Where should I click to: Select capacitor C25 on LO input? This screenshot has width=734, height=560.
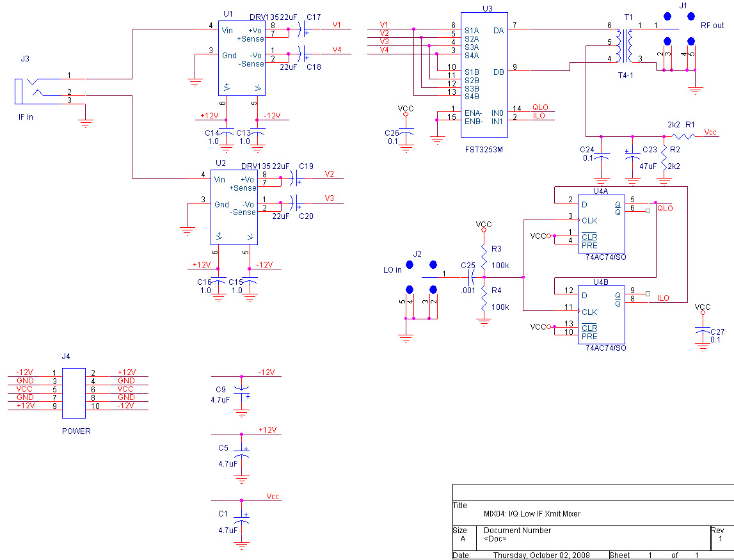(471, 277)
